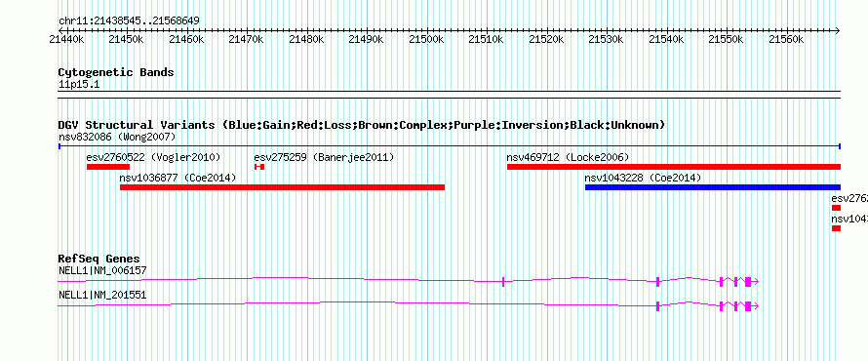Click the esv2760522 (Vogler2010) label
Image resolution: width=868 pixels, height=361 pixels.
coord(153,157)
